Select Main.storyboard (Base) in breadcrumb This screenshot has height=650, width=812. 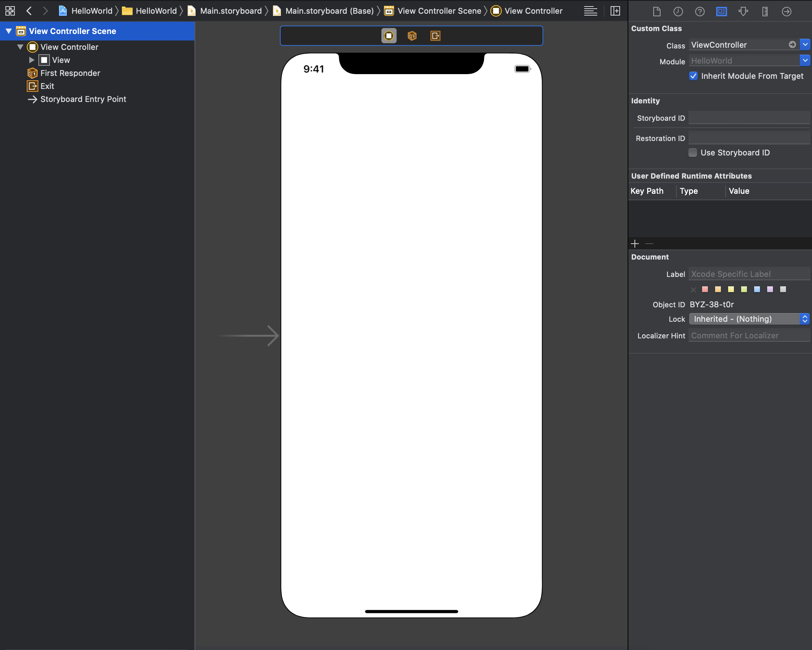coord(329,11)
